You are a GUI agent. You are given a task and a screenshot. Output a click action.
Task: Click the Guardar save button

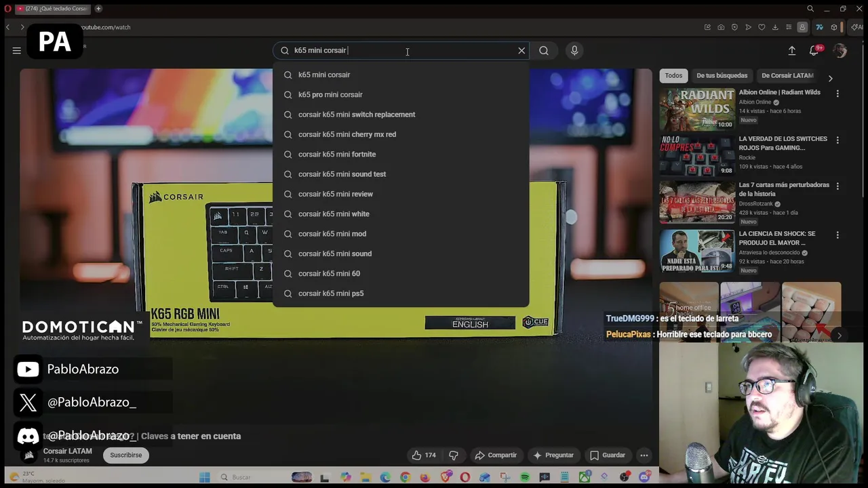coord(608,455)
